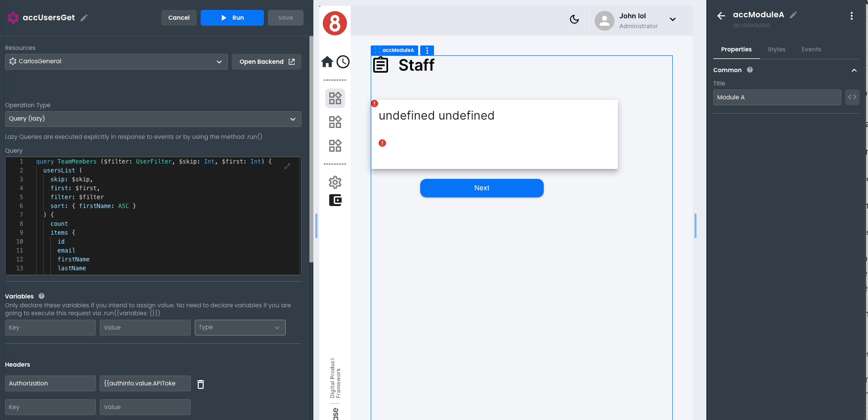Click the home icon in the sidebar

pos(327,62)
